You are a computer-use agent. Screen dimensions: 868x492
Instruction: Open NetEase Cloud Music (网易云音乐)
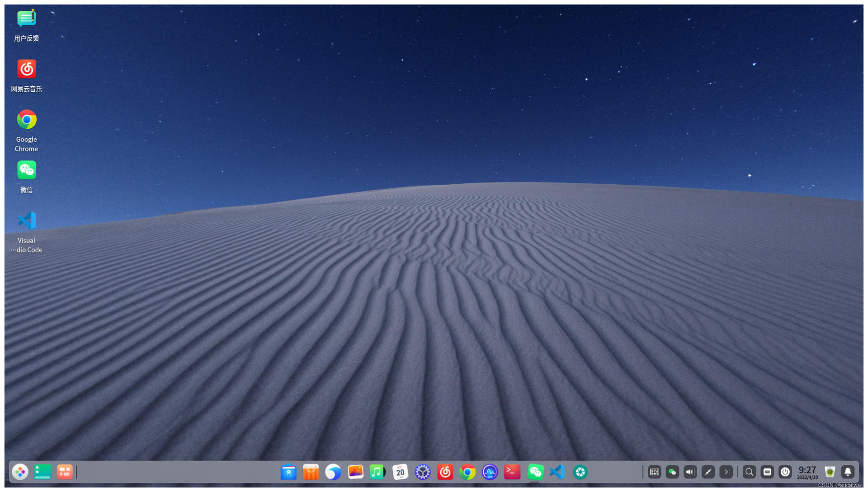tap(26, 69)
